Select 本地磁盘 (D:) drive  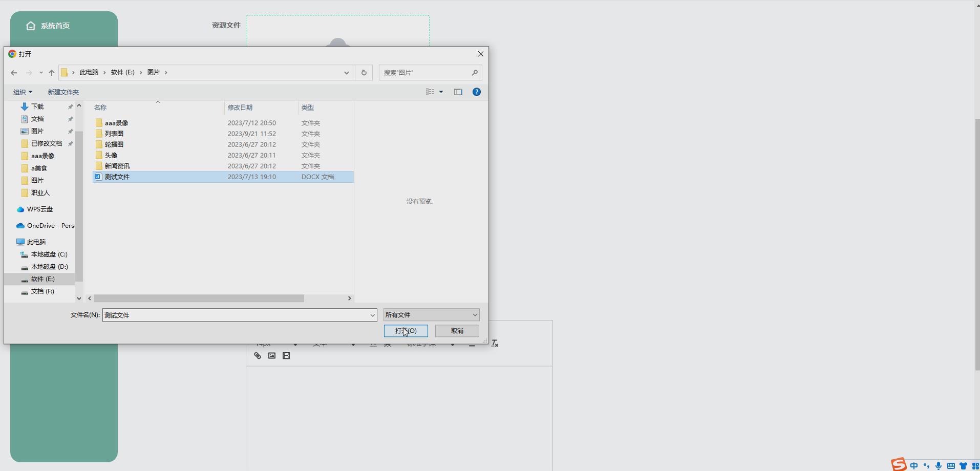(49, 267)
